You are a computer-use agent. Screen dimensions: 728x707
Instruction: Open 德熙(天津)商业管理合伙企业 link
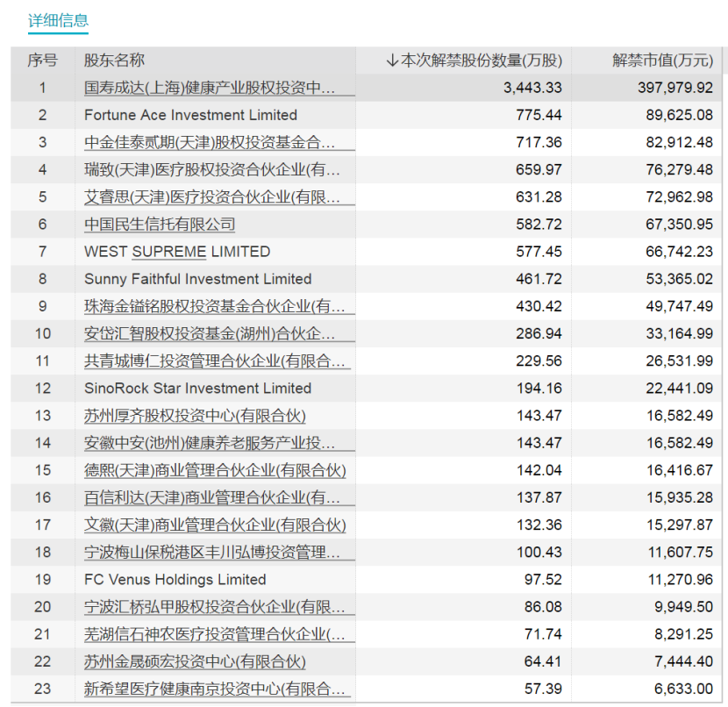click(215, 470)
